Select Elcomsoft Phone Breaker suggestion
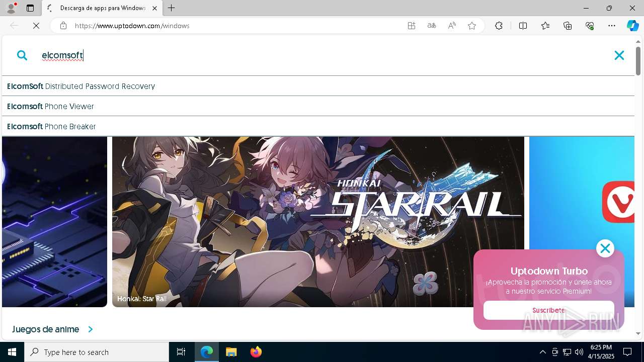Viewport: 644px width, 362px height. pyautogui.click(x=318, y=126)
